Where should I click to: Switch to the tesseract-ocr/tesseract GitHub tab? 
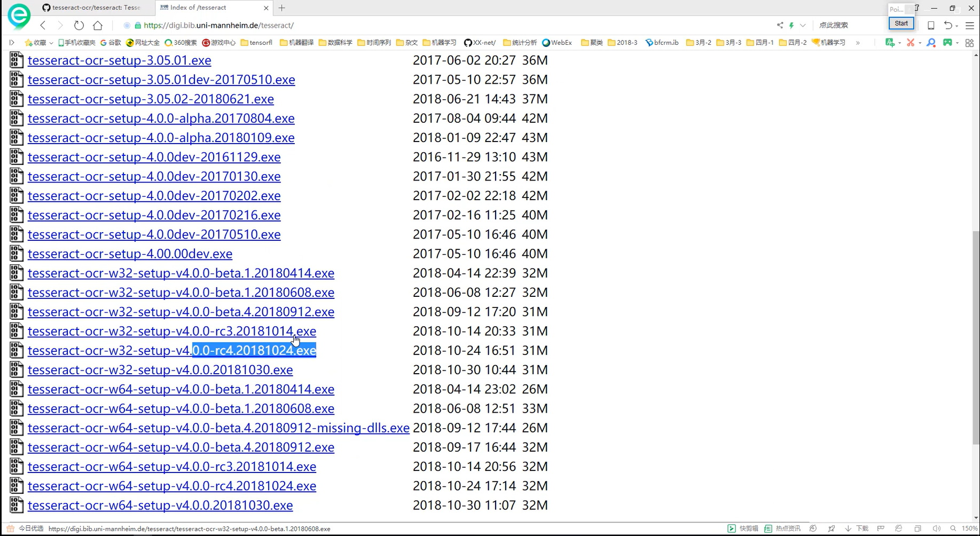(91, 7)
